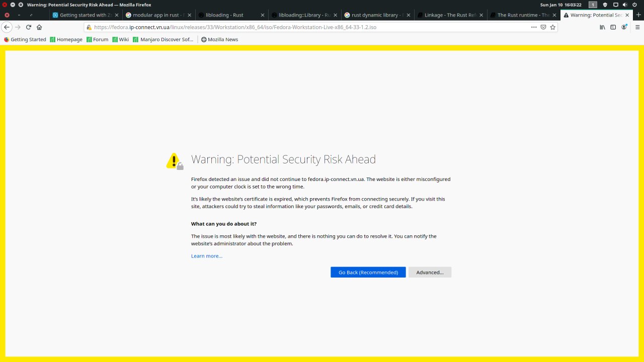Close the Linkage - The Rust Reference tab
644x362 pixels.
pyautogui.click(x=481, y=15)
